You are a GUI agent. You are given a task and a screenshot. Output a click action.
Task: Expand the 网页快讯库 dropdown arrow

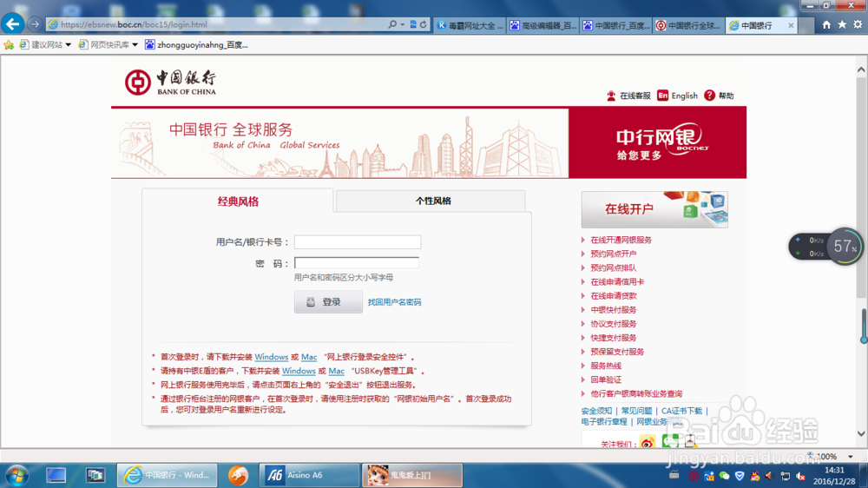[x=135, y=45]
